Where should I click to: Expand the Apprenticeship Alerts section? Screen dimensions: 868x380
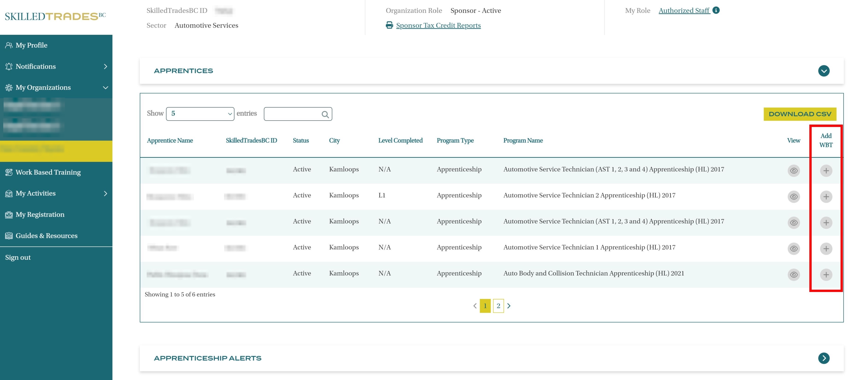pyautogui.click(x=824, y=358)
